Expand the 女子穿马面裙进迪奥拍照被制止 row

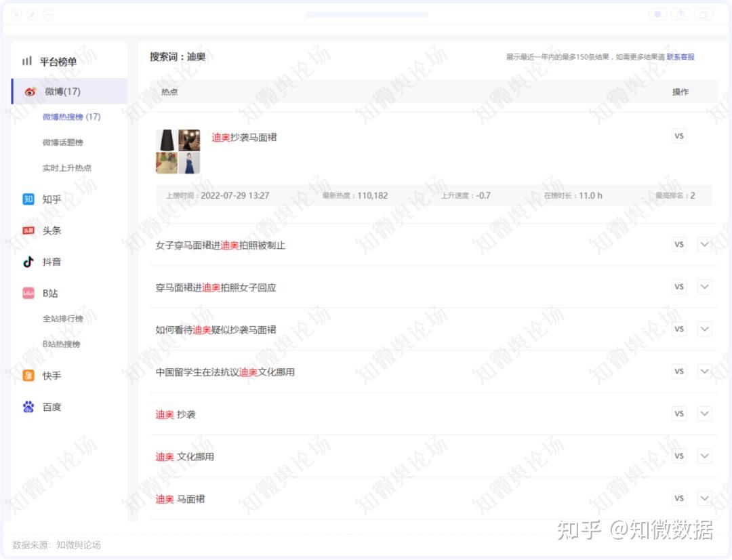[704, 244]
